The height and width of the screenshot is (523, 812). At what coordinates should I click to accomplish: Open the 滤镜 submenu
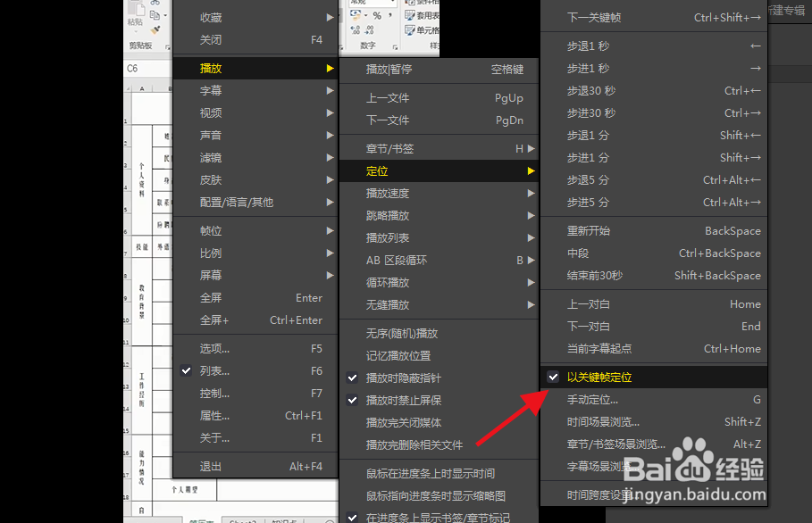[x=255, y=157]
